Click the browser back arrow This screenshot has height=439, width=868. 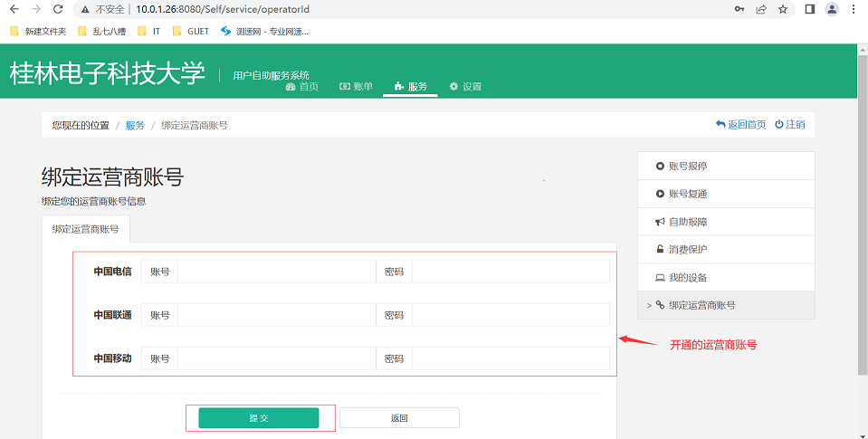coord(14,9)
